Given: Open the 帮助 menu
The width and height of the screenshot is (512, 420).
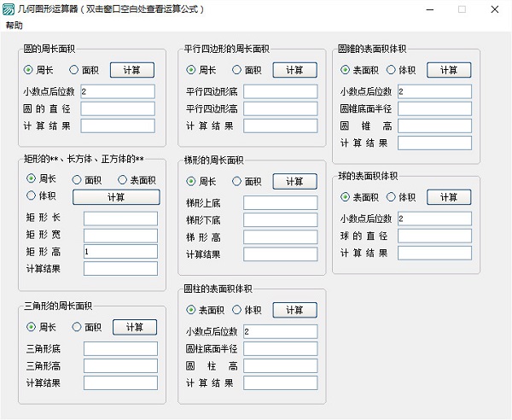Looking at the screenshot, I should [15, 26].
